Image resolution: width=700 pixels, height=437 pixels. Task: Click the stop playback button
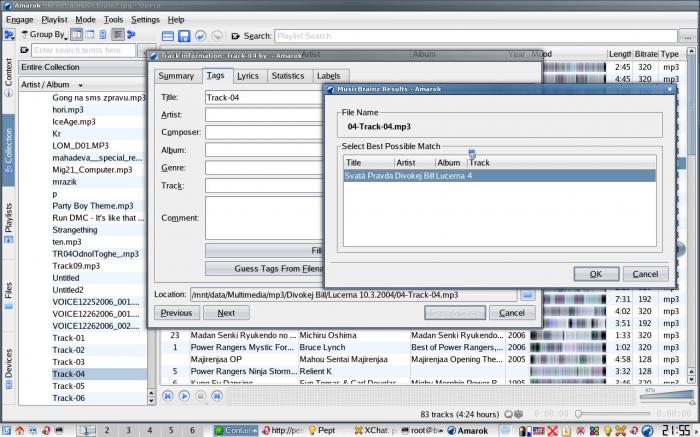[200, 395]
